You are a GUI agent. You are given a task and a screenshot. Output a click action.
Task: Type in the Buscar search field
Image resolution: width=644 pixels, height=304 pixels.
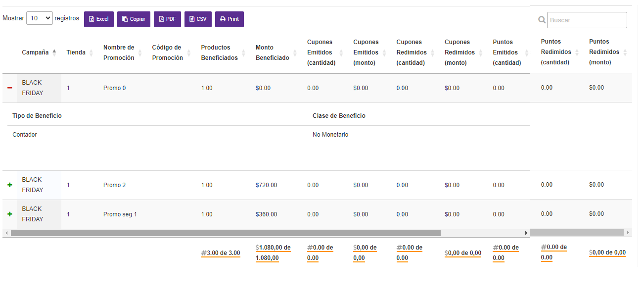(587, 20)
